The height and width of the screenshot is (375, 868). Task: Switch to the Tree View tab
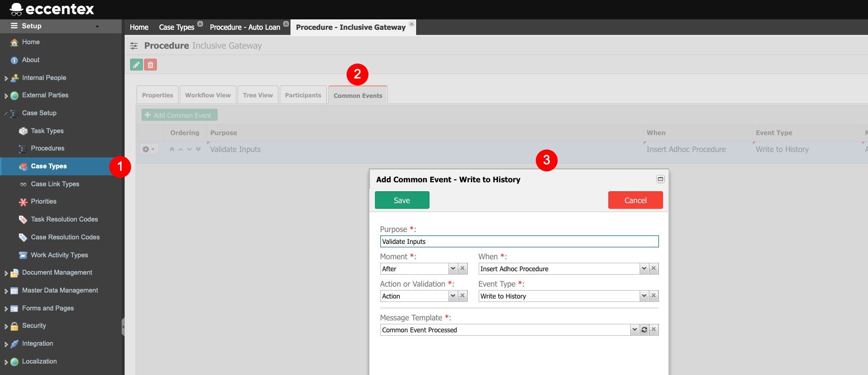tap(258, 95)
